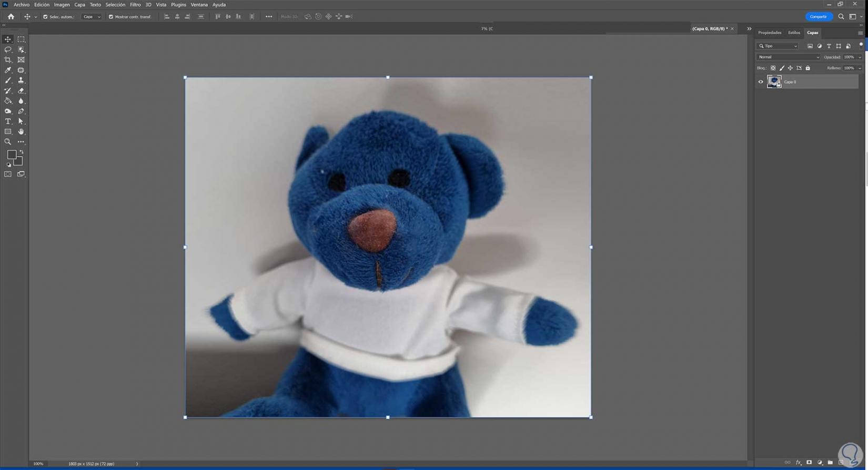Select the Clone Stamp tool
Viewport: 868px width, 470px height.
[x=21, y=80]
